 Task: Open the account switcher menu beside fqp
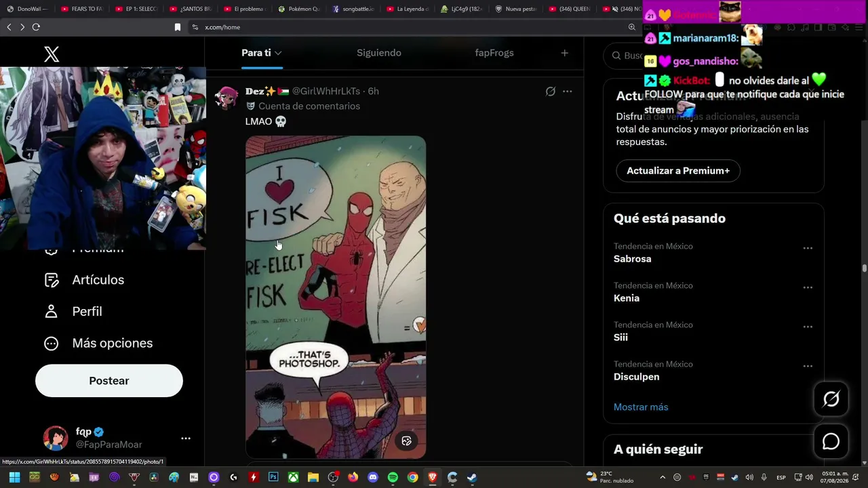(186, 439)
